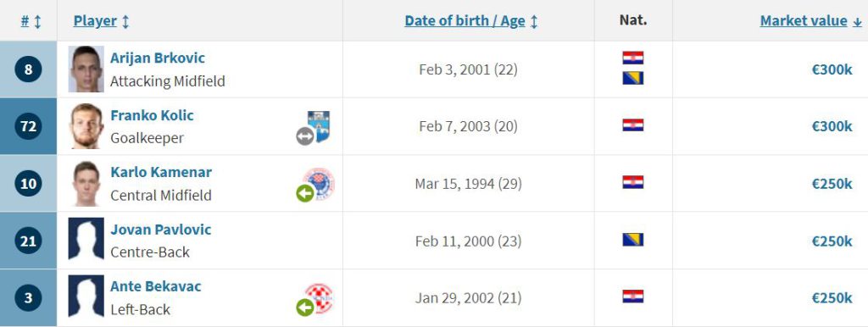The image size is (868, 327).
Task: Click Franko Kolic's portrait thumbnail
Action: 86,126
